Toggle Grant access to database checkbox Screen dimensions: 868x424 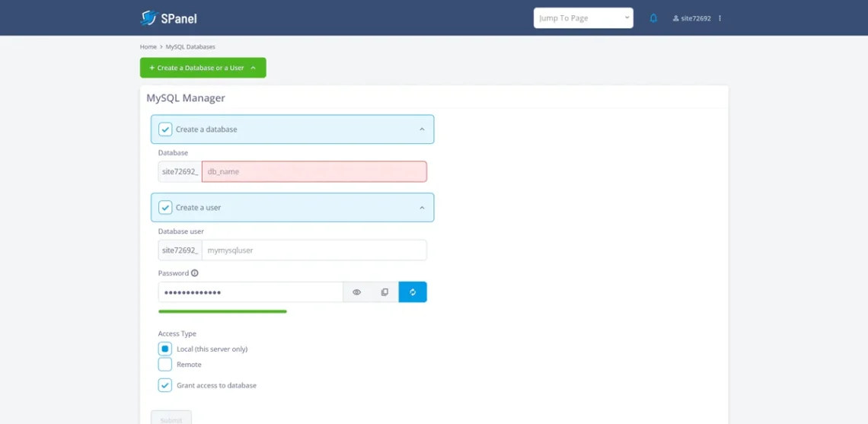pos(165,385)
